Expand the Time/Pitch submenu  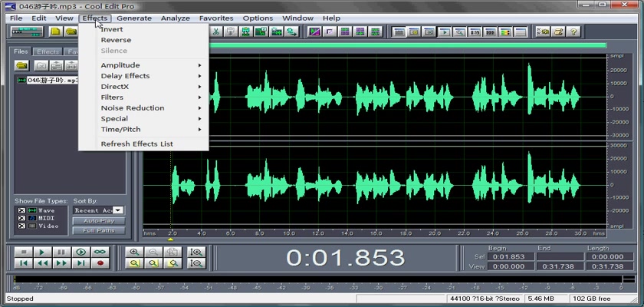[x=144, y=129]
